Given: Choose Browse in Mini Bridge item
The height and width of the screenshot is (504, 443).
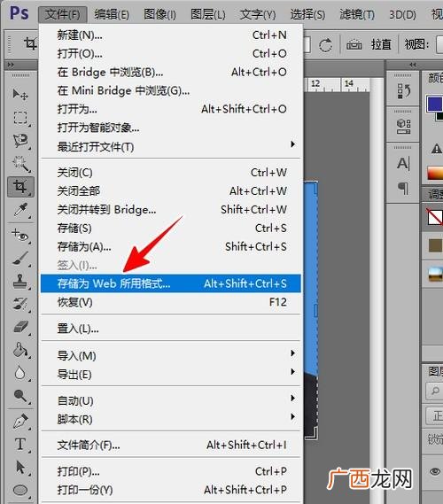Looking at the screenshot, I should 171,90.
